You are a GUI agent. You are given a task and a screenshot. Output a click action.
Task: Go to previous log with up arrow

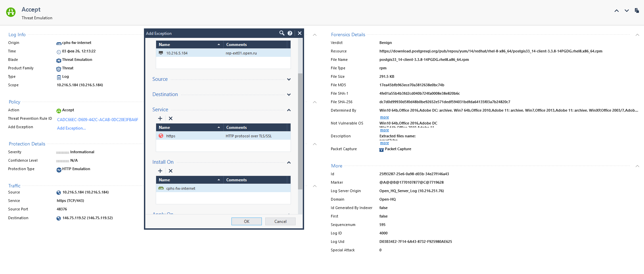click(x=617, y=10)
